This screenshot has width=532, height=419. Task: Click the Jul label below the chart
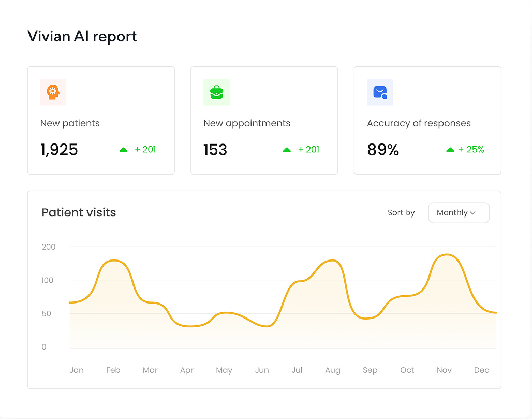(x=297, y=370)
